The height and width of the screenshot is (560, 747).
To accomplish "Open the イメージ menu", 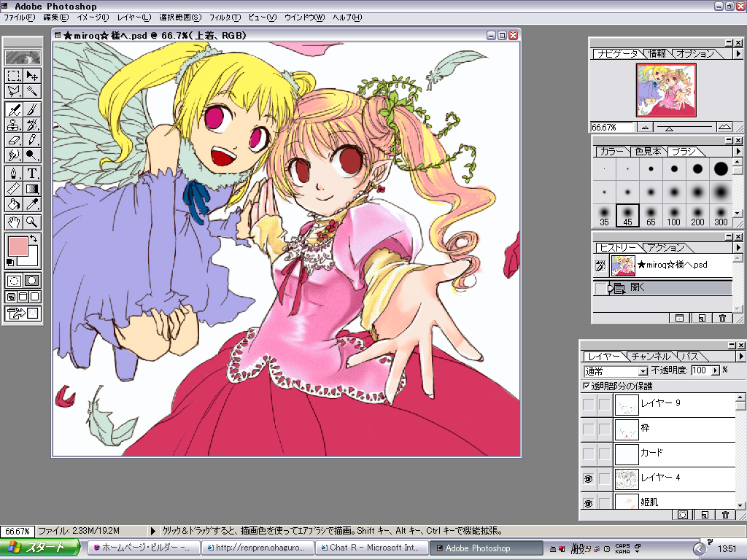I will [x=93, y=17].
